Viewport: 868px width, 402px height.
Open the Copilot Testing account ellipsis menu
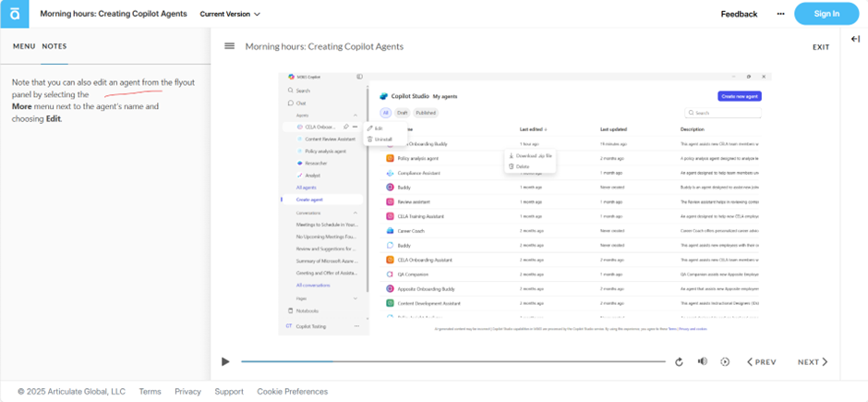(356, 326)
